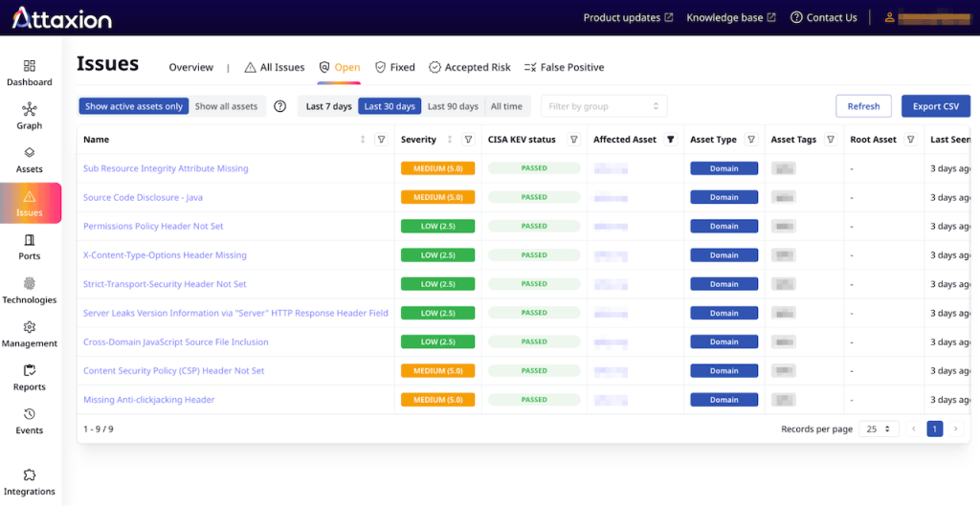Image resolution: width=980 pixels, height=506 pixels.
Task: Open Source Code Disclosure - Java issue
Action: (x=144, y=197)
